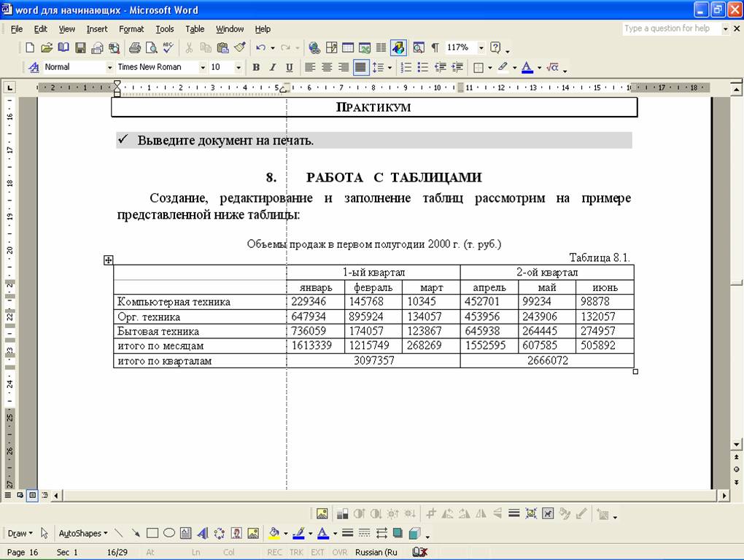Open the Edit menu
Screen dimensions: 744x560
40,29
